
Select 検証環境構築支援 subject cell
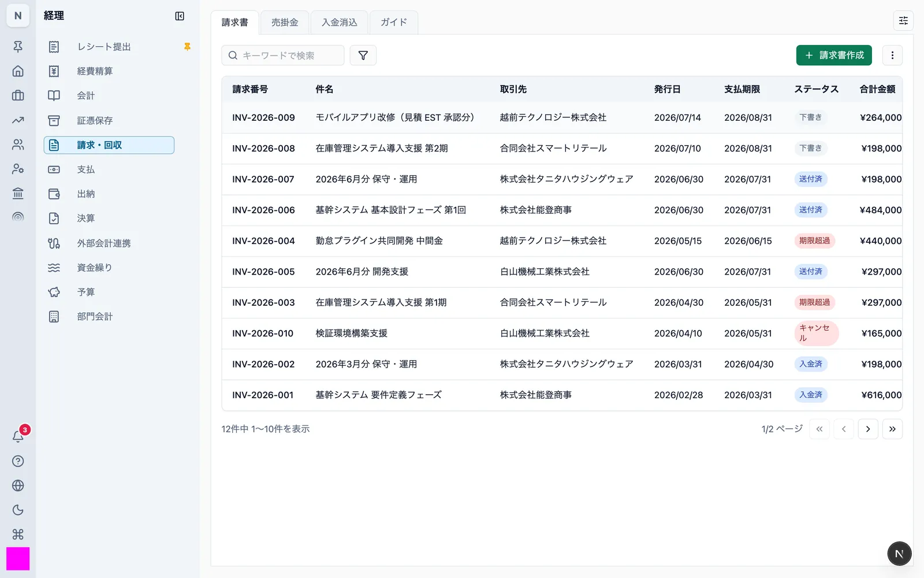pos(351,334)
